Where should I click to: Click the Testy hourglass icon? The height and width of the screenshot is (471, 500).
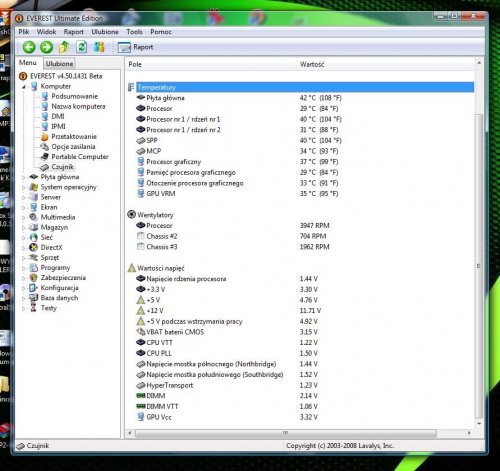pos(33,308)
